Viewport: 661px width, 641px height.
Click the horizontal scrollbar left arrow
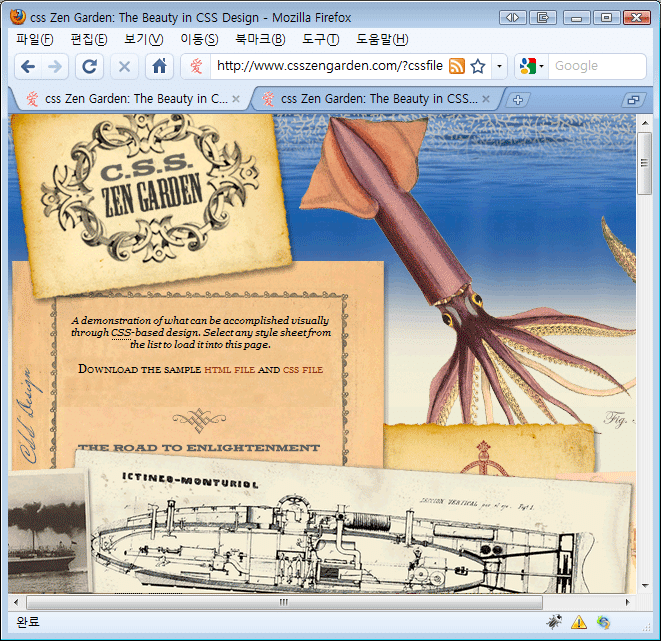(16, 602)
